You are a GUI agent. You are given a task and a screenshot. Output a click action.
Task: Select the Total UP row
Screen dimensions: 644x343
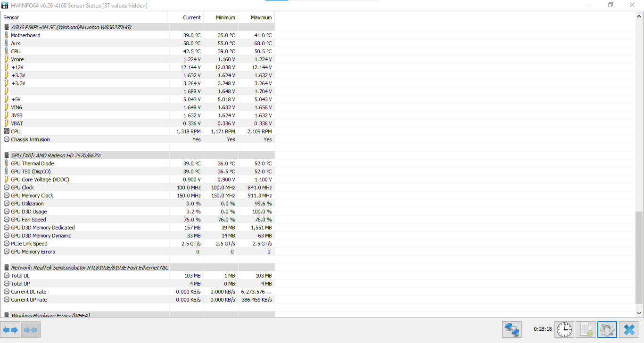pyautogui.click(x=138, y=284)
